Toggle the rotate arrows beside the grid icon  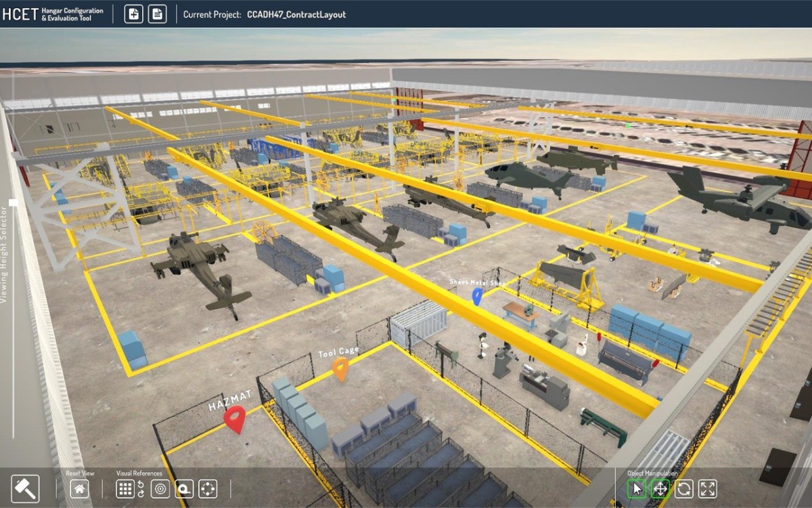[139, 488]
